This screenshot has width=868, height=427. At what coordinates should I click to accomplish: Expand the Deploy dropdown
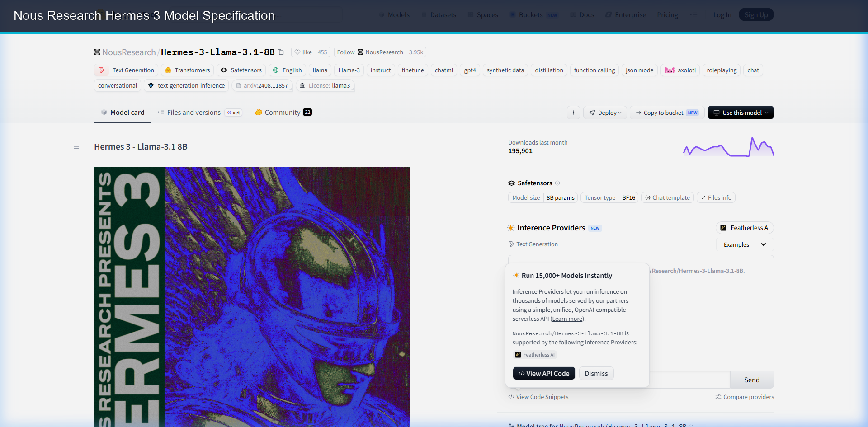pos(605,113)
